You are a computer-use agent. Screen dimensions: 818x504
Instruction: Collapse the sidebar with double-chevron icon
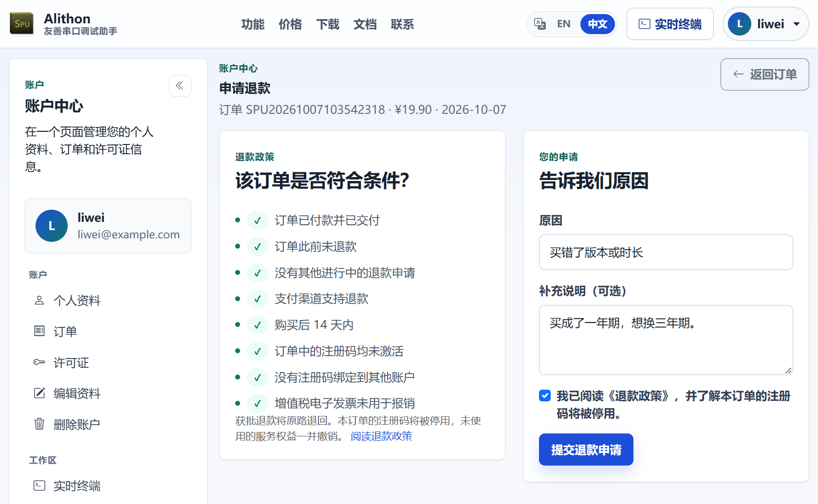pos(180,86)
